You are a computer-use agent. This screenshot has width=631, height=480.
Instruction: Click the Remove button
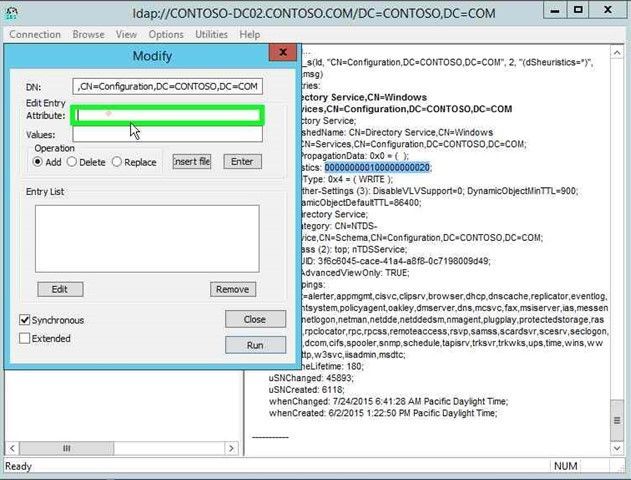(233, 289)
